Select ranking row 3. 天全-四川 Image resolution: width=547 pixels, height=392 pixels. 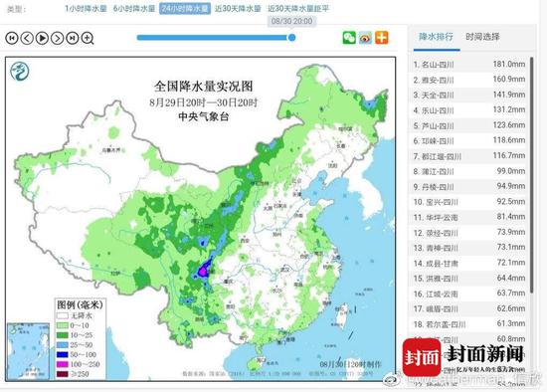[468, 95]
